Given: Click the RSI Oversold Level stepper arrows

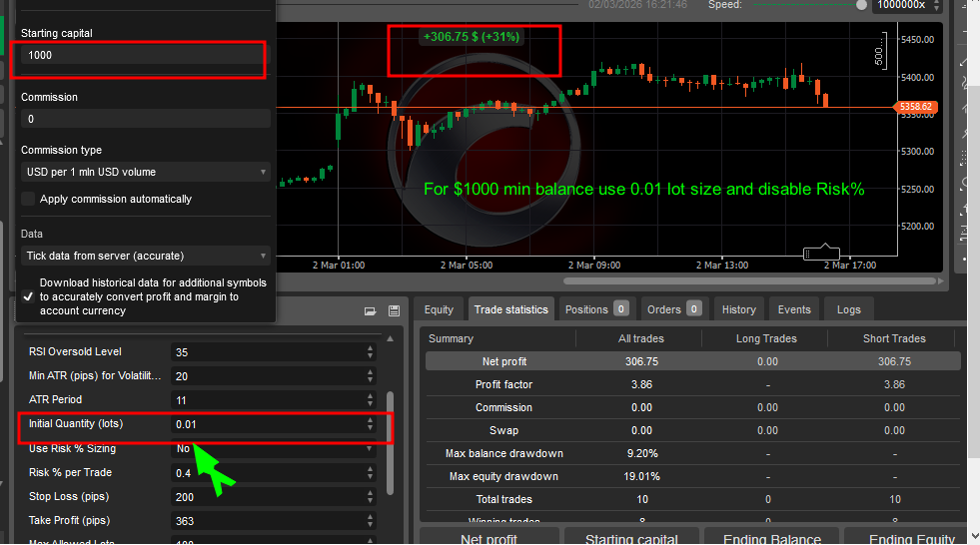Looking at the screenshot, I should click(x=370, y=352).
